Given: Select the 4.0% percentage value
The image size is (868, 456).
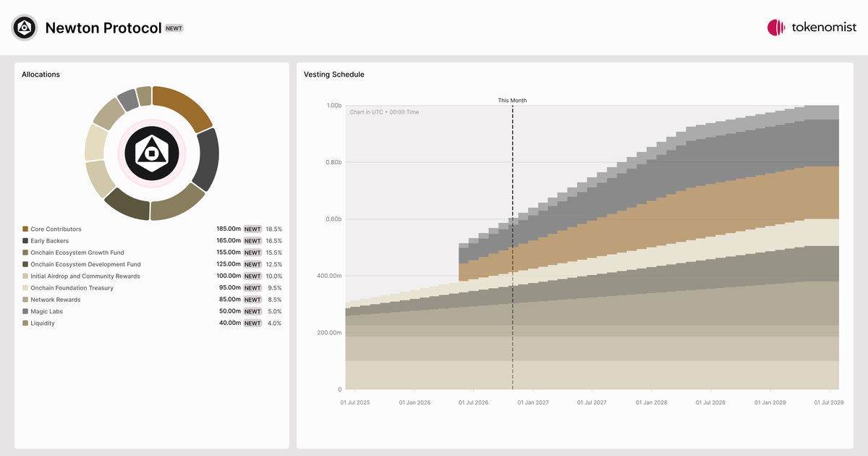Looking at the screenshot, I should (x=275, y=323).
